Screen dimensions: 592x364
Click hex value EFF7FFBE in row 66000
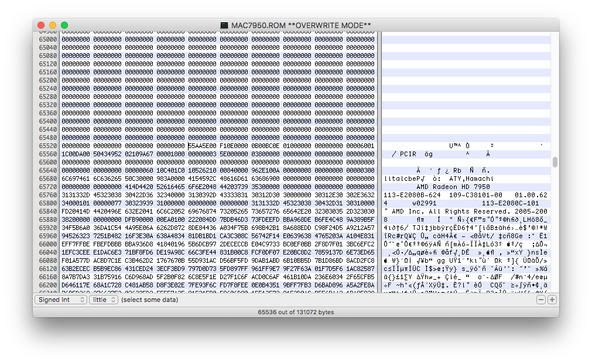tap(76, 244)
